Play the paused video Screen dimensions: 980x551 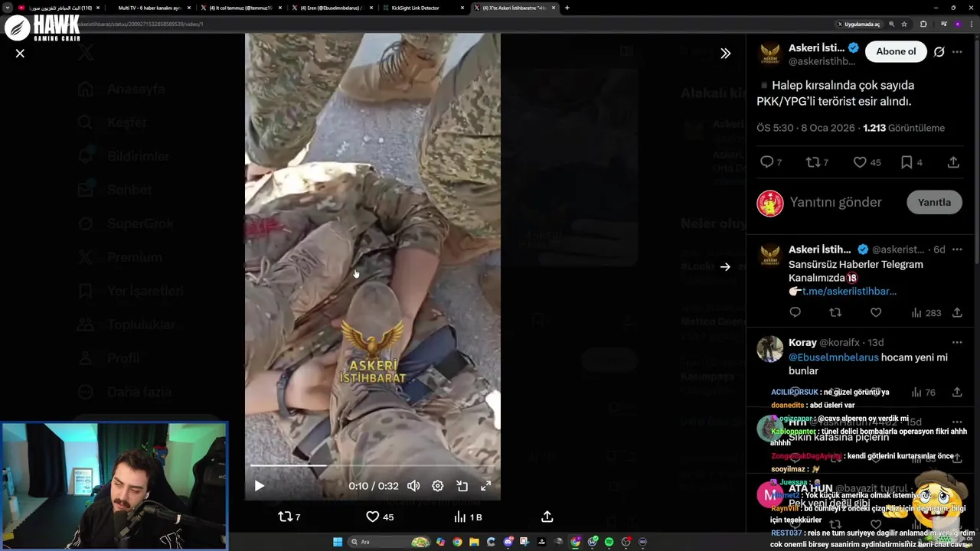click(x=259, y=486)
